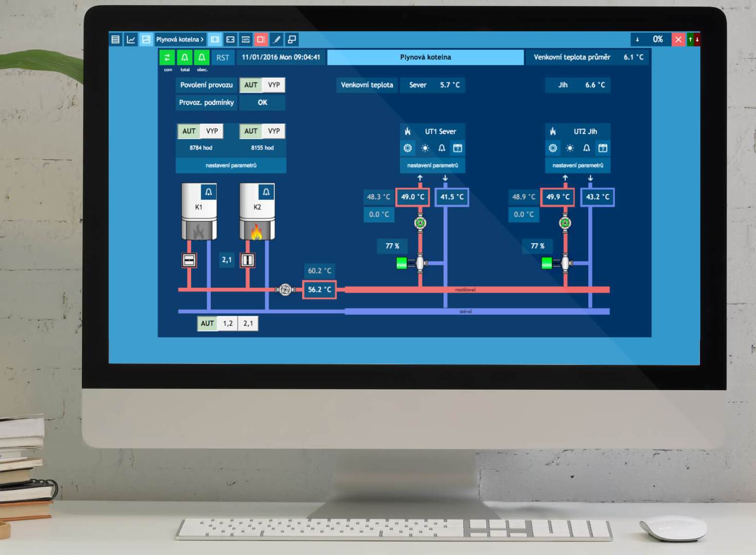Select the pencil edit tool

click(x=276, y=40)
